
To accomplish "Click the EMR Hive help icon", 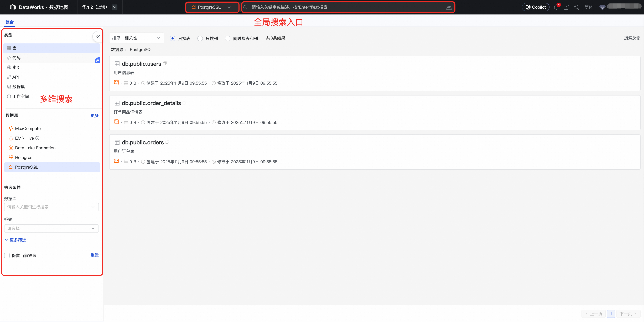I will pos(37,138).
